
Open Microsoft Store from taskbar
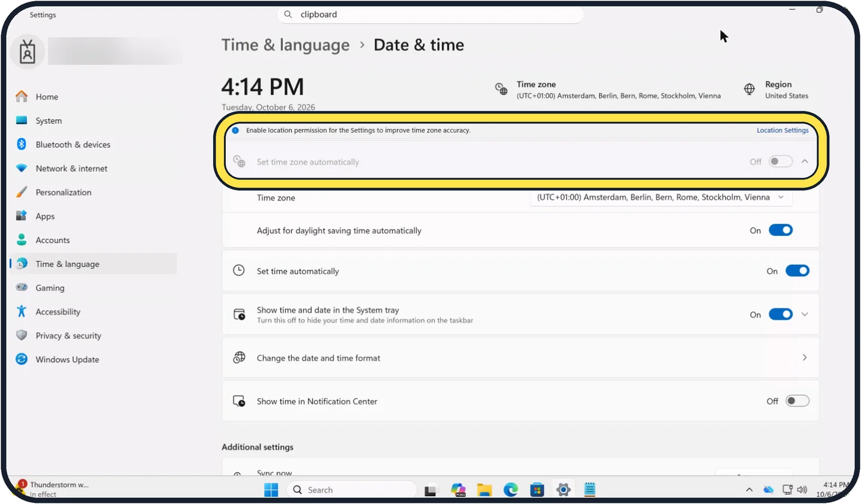[x=537, y=490]
